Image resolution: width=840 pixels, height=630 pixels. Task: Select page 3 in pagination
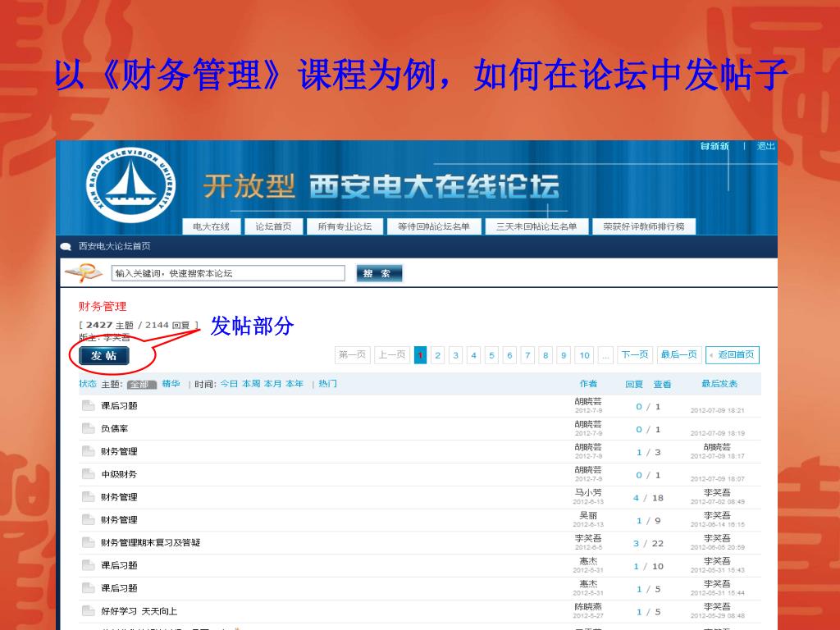click(x=456, y=355)
